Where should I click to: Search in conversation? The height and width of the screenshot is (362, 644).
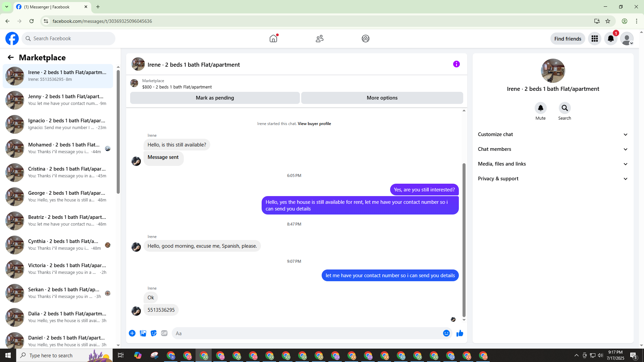(565, 108)
